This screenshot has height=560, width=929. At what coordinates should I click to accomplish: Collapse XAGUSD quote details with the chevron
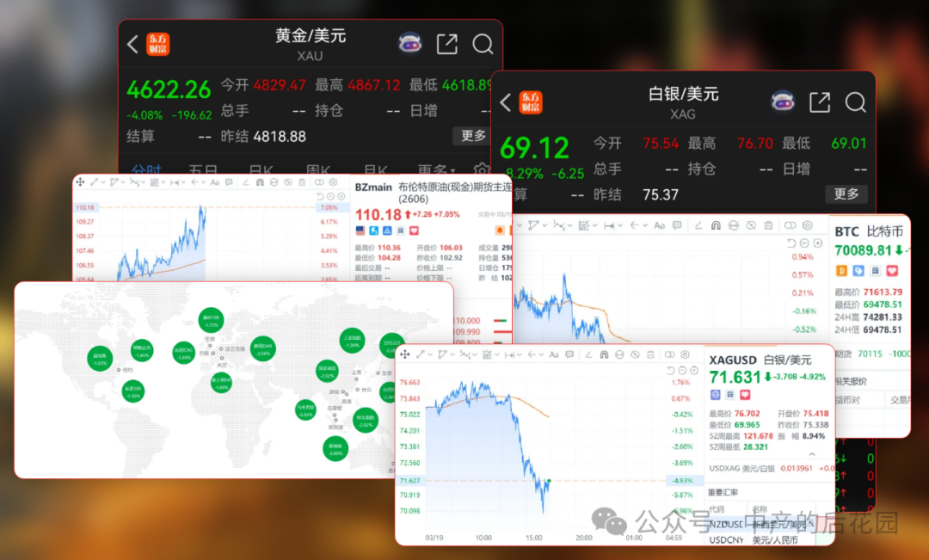[812, 454]
